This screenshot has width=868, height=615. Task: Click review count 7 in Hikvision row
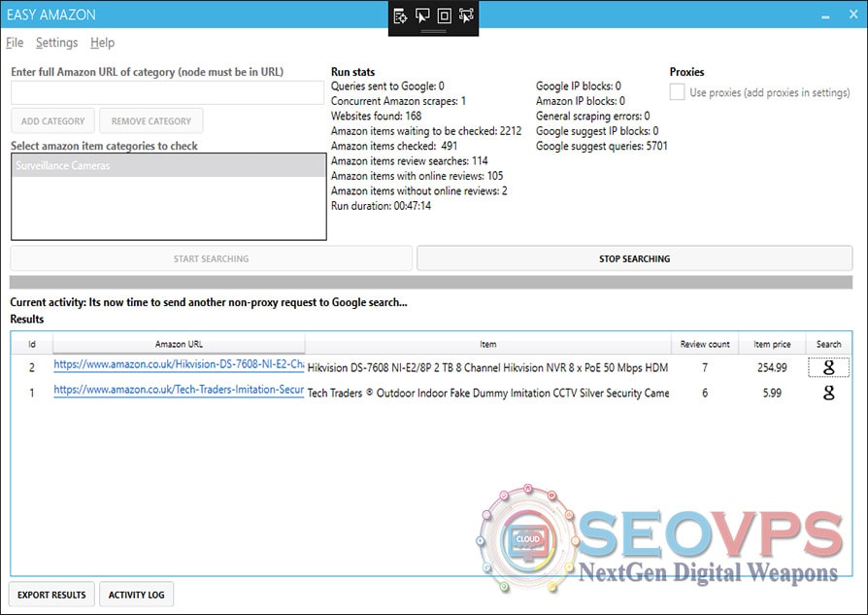pos(705,367)
